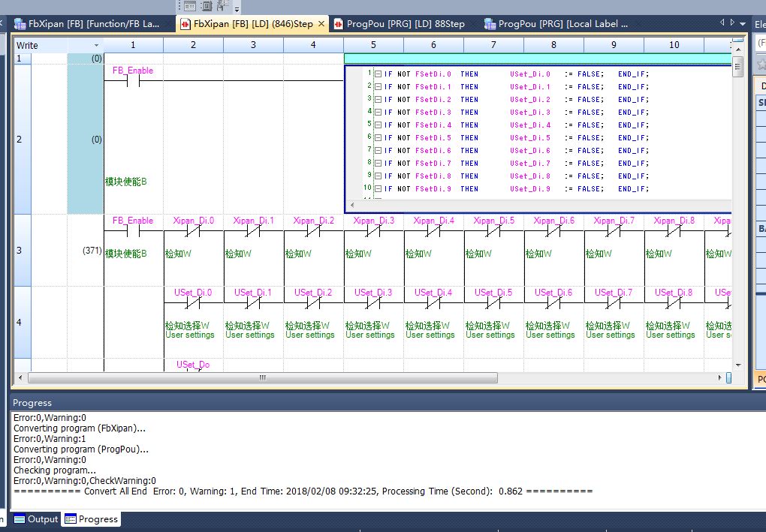The height and width of the screenshot is (532, 766).
Task: Open the FbXipan Function/FB Label tab
Action: point(94,24)
